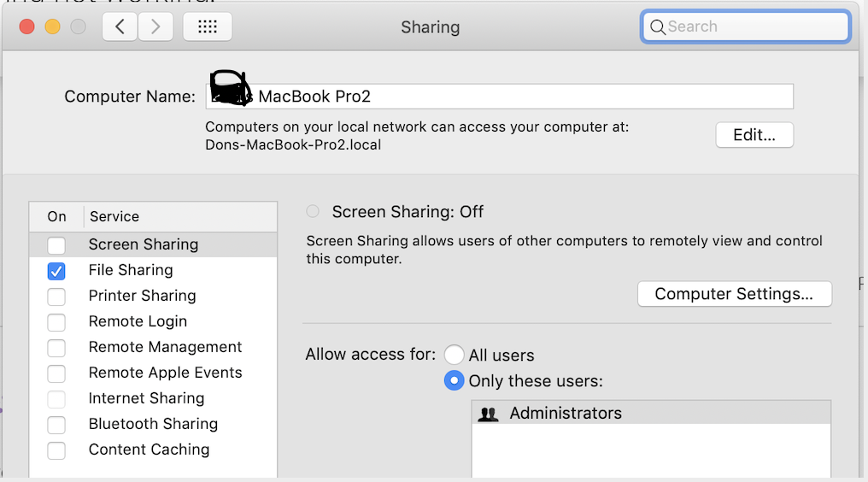This screenshot has height=482, width=868.
Task: Turn on Printer Sharing checkbox
Action: pos(56,297)
